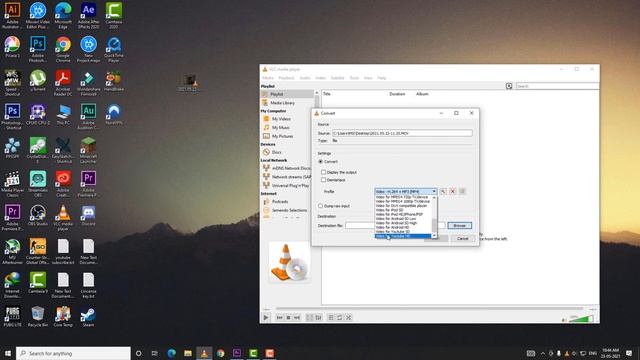This screenshot has height=360, width=640.
Task: Choose Video for MPEG4 720p TV/device profile
Action: [x=403, y=197]
